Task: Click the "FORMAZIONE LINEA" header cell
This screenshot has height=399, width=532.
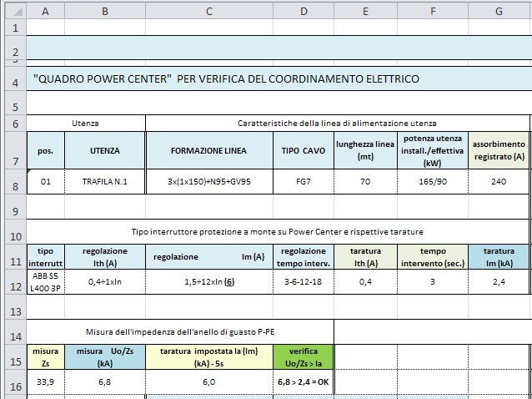Action: pos(208,151)
